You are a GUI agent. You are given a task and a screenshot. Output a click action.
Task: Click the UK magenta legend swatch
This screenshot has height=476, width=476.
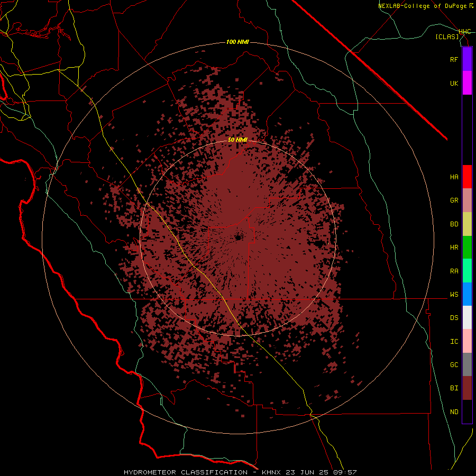point(467,83)
